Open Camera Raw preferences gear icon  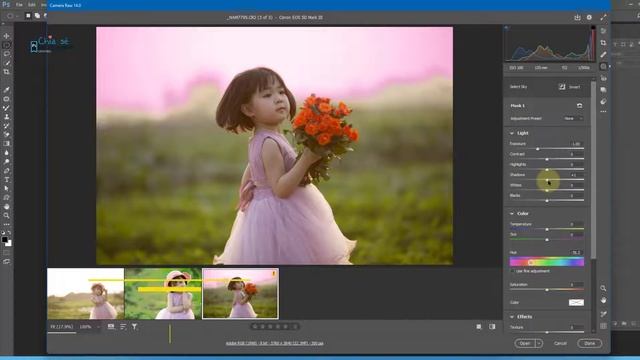click(589, 18)
